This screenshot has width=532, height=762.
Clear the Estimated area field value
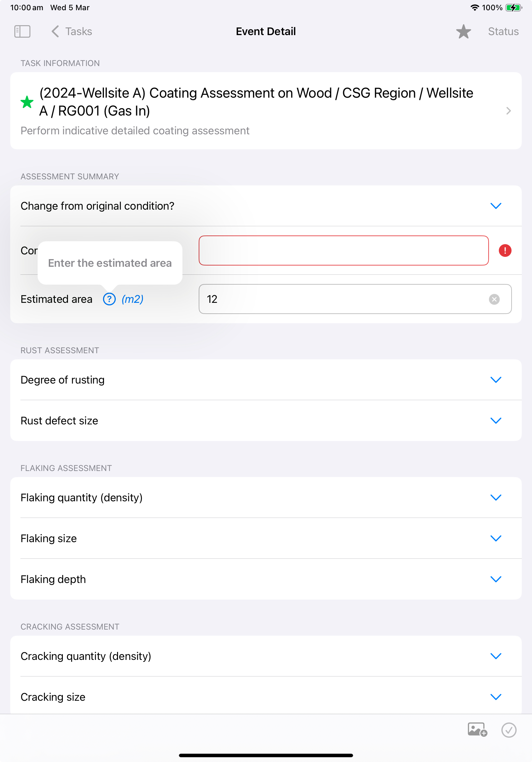pos(494,299)
